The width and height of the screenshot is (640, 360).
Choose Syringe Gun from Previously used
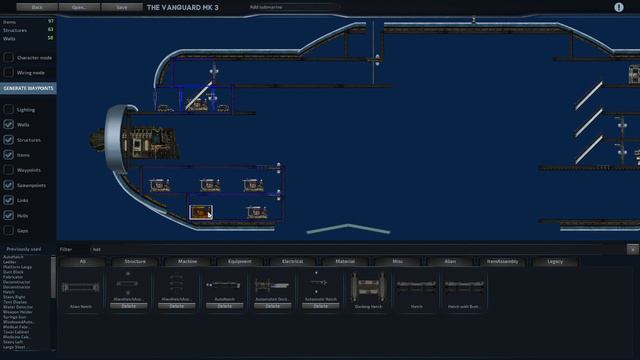(15, 317)
